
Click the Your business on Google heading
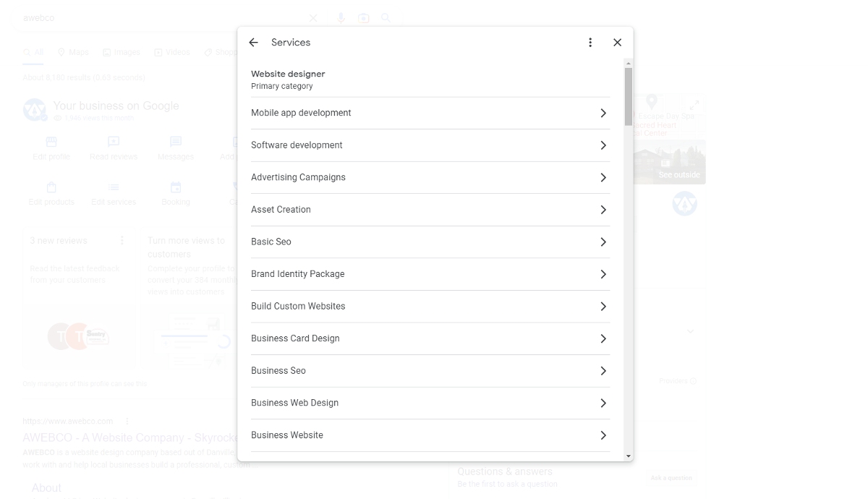(x=116, y=106)
